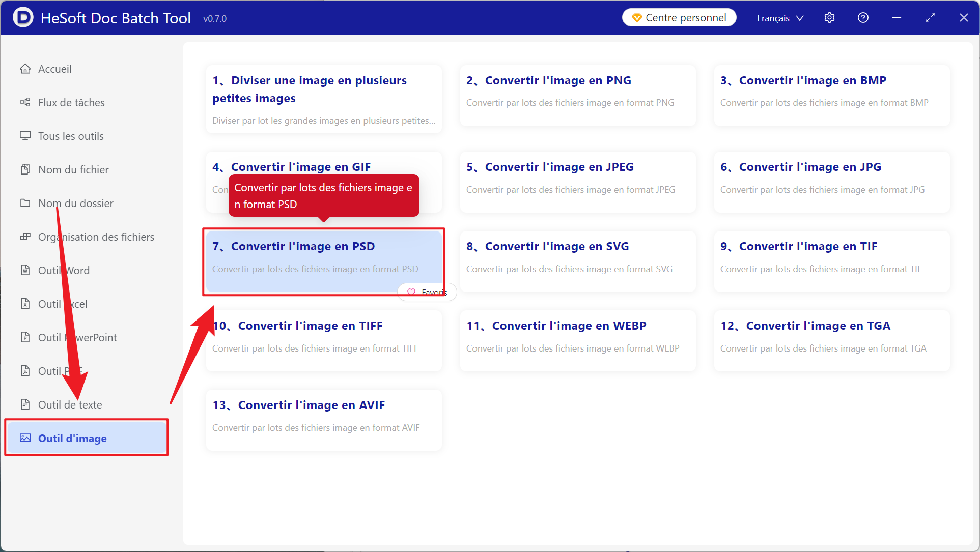Open Convertir l'image en PNG tool
This screenshot has height=552, width=980.
coord(578,96)
